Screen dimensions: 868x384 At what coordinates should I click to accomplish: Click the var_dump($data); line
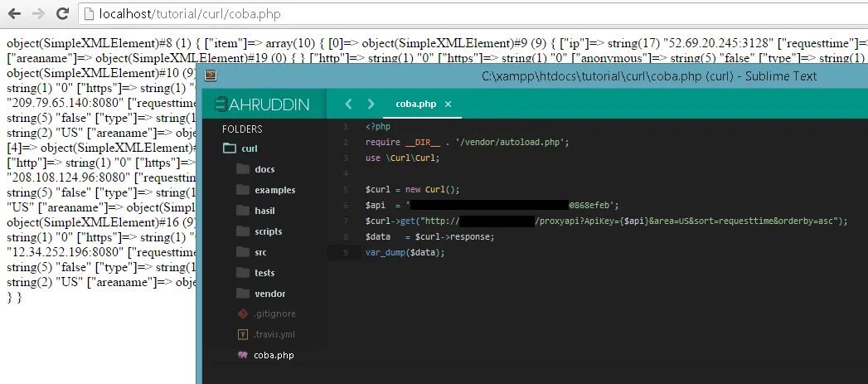point(405,253)
